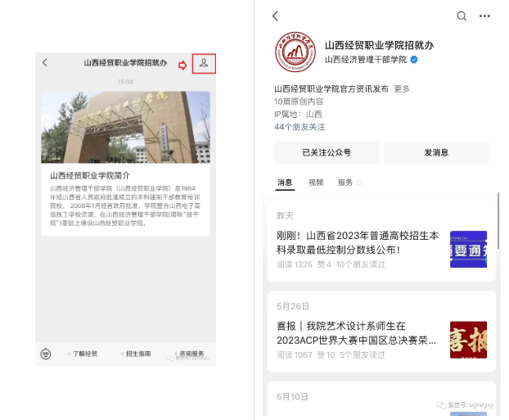The image size is (509, 420).
Task: Click the 发消息 button
Action: pyautogui.click(x=437, y=152)
